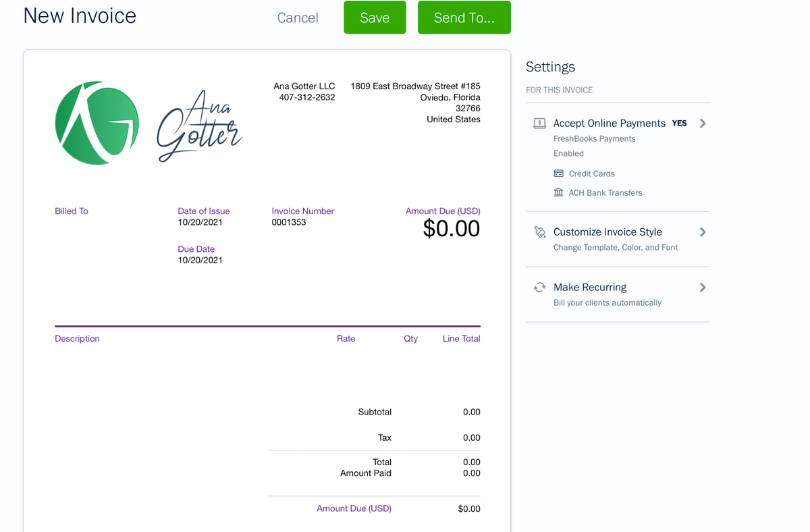This screenshot has width=810, height=532.
Task: Click the Ana Gotter signature logo
Action: click(x=199, y=127)
